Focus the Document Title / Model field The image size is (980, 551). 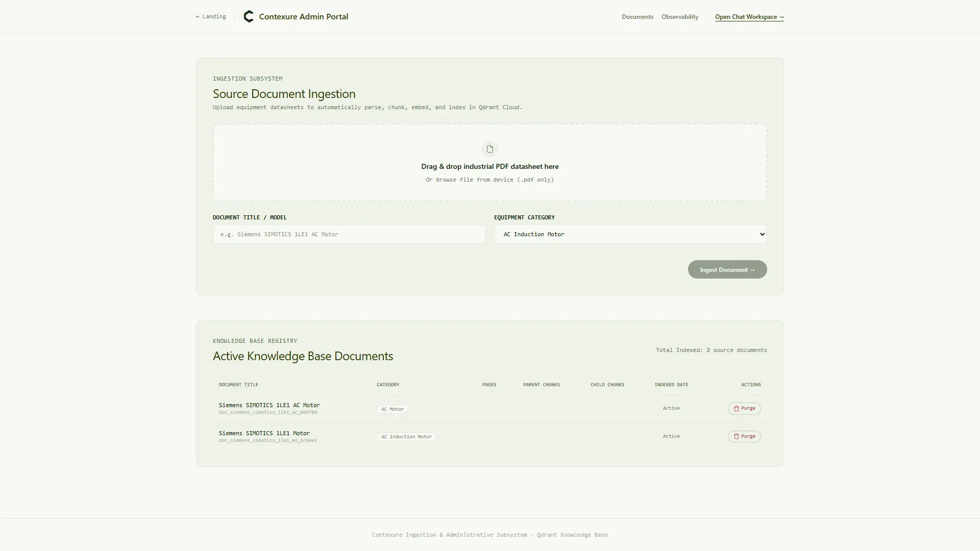tap(349, 234)
